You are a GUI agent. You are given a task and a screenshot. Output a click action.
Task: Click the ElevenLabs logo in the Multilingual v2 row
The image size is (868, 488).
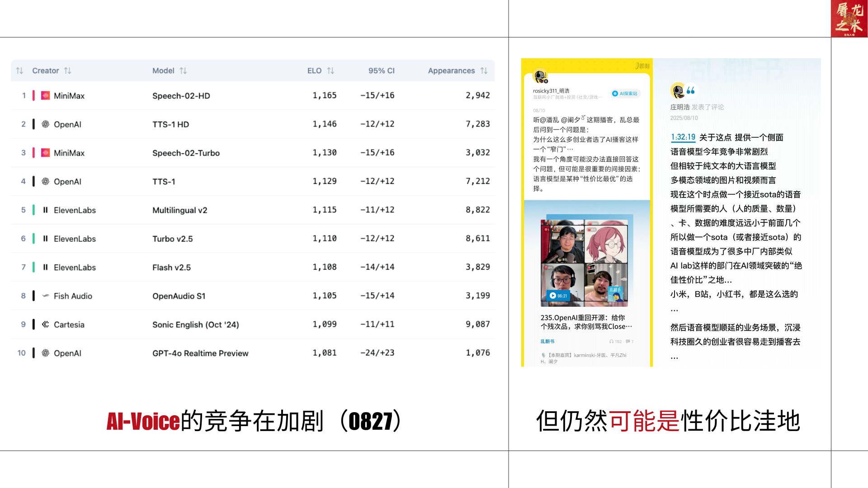(x=46, y=210)
